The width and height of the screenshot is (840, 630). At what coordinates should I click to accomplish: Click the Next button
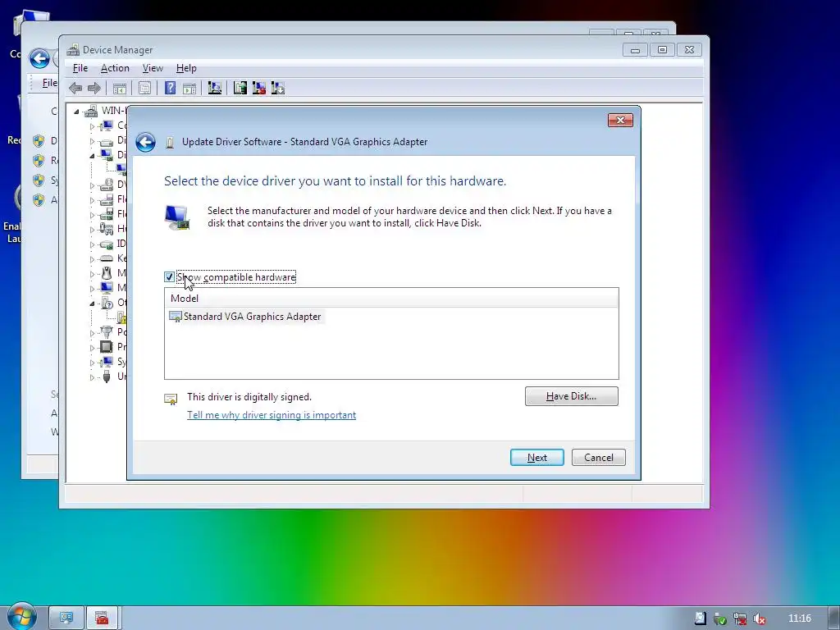(x=536, y=458)
